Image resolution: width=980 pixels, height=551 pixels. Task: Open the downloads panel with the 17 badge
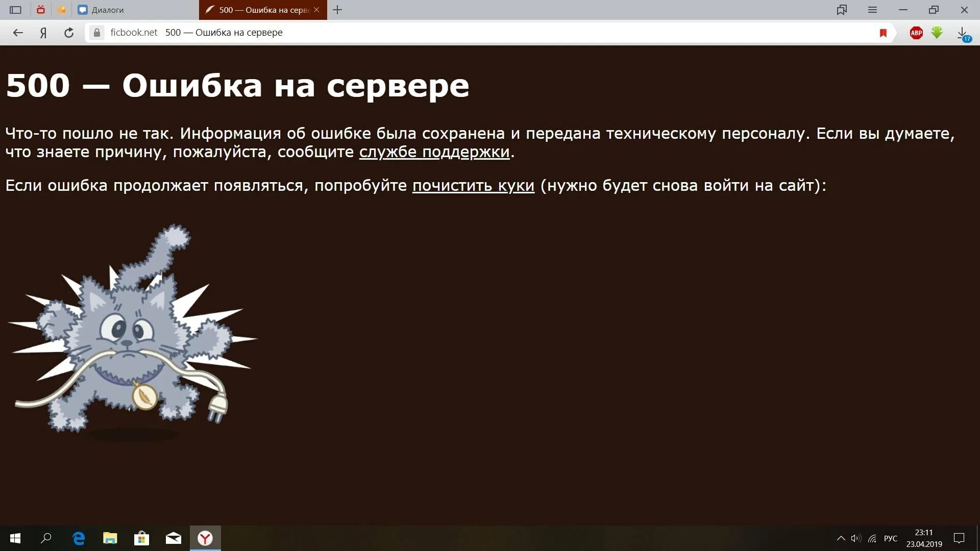pyautogui.click(x=963, y=34)
